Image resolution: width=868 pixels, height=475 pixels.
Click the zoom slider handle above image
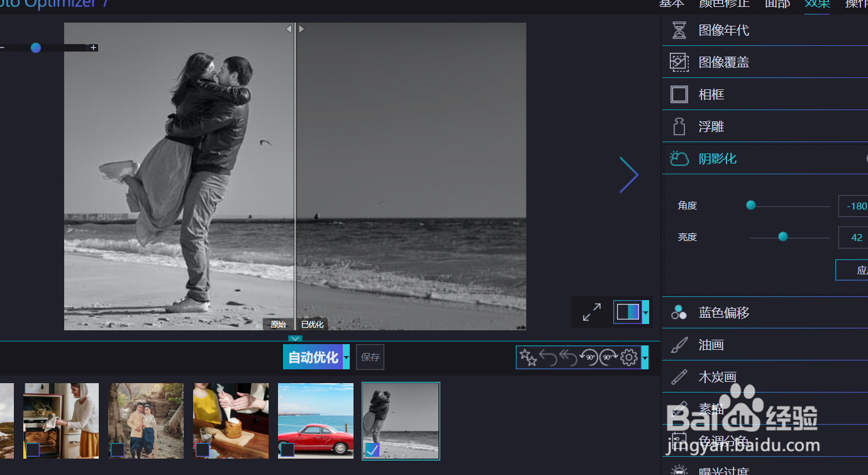tap(36, 47)
